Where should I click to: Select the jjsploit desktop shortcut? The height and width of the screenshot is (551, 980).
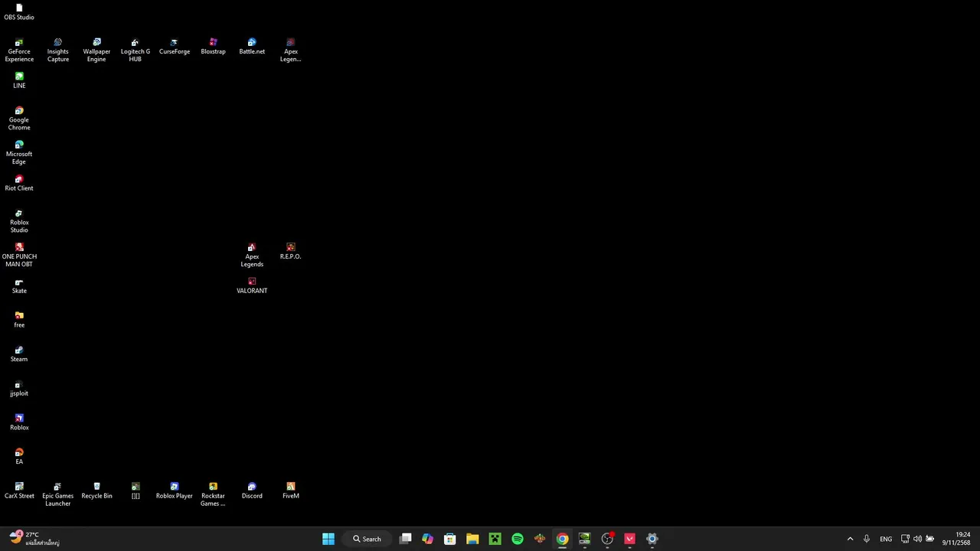[x=19, y=388]
